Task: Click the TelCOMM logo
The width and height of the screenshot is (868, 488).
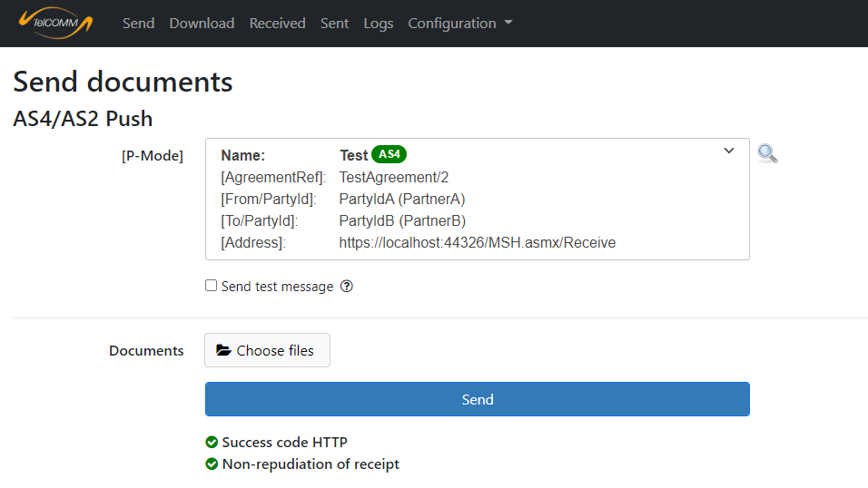Action: tap(55, 23)
